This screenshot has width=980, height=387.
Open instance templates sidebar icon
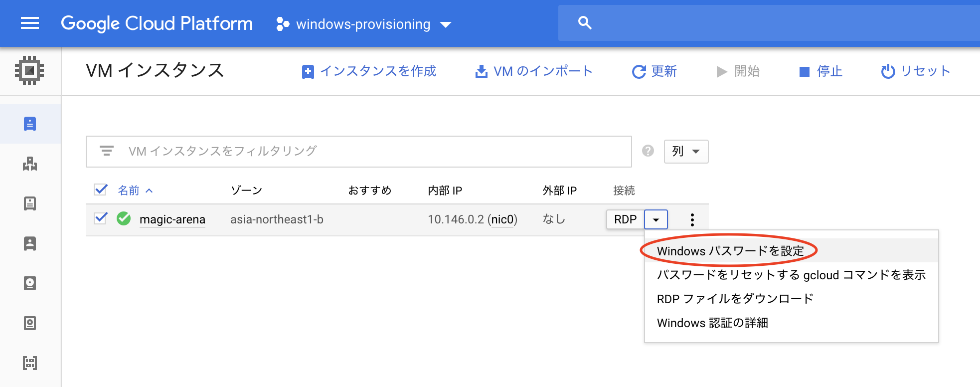(x=30, y=203)
